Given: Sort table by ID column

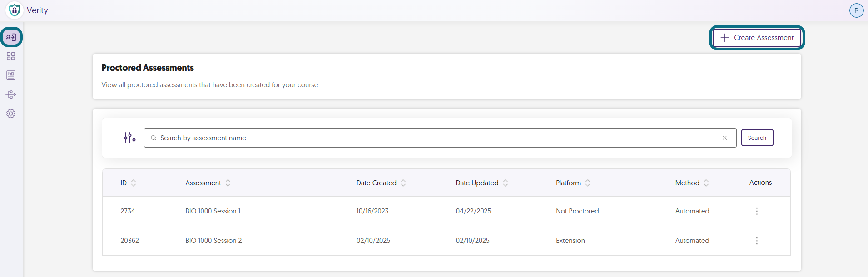Looking at the screenshot, I should 134,183.
